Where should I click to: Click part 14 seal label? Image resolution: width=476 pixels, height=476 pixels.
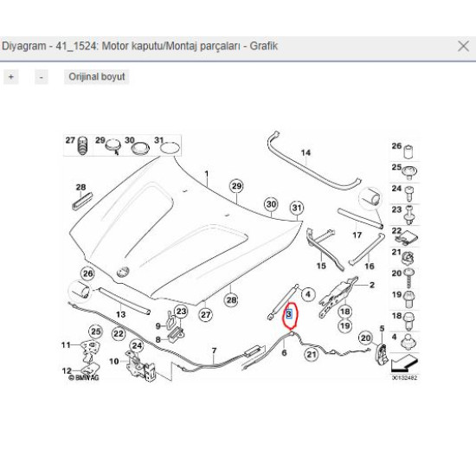click(x=306, y=152)
